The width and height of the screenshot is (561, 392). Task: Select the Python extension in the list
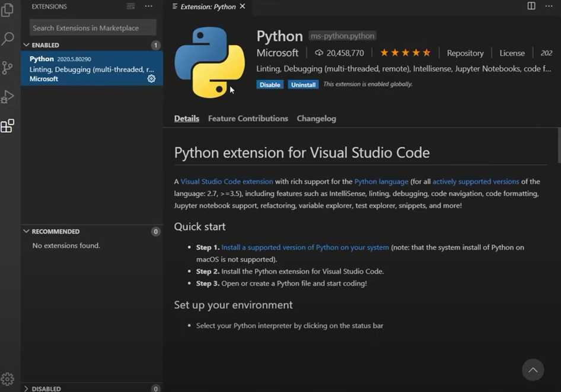tap(93, 68)
